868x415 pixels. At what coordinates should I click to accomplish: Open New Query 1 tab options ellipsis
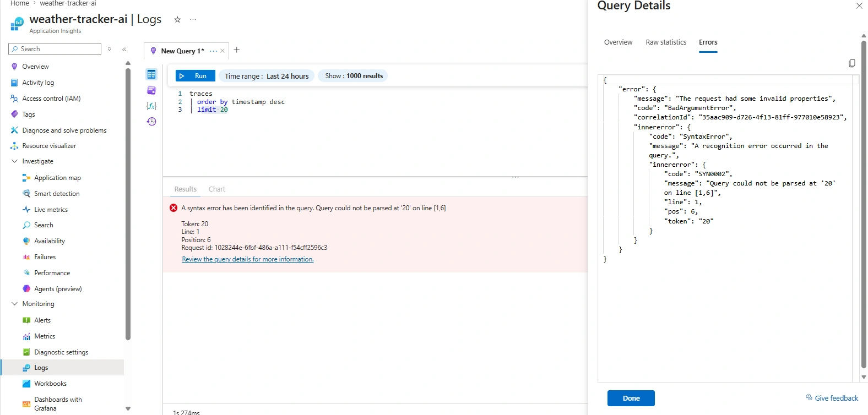point(213,51)
